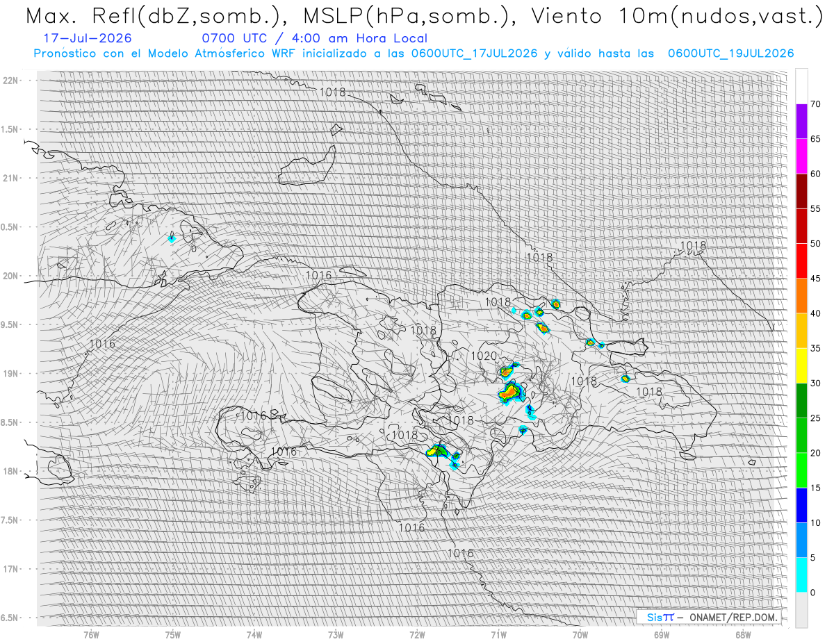Click the legend value 40
834x644 pixels.
pyautogui.click(x=815, y=313)
